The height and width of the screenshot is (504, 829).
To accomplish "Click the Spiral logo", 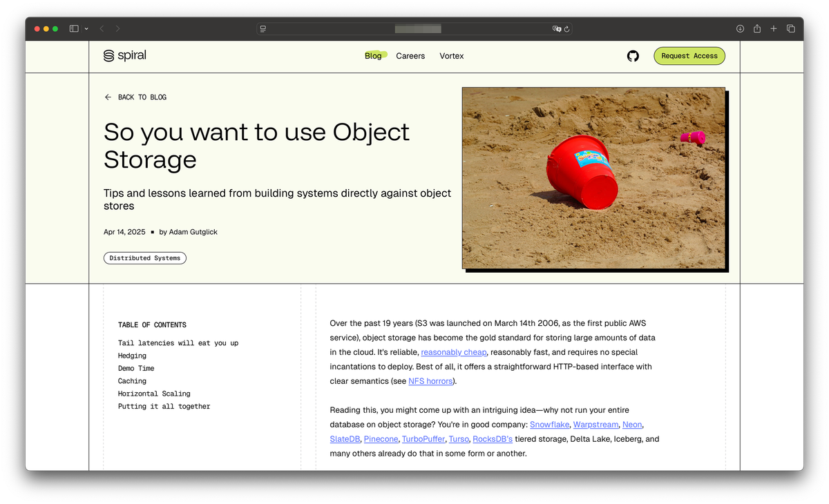I will click(125, 56).
